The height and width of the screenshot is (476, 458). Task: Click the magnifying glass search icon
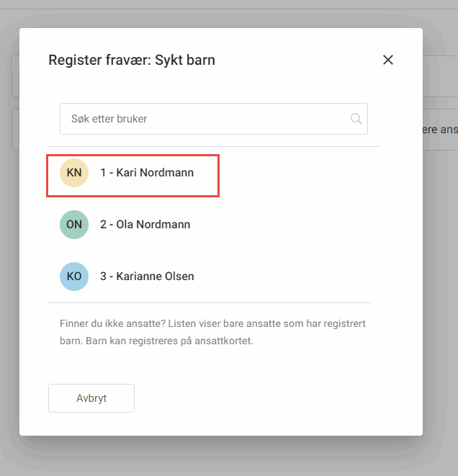[356, 119]
